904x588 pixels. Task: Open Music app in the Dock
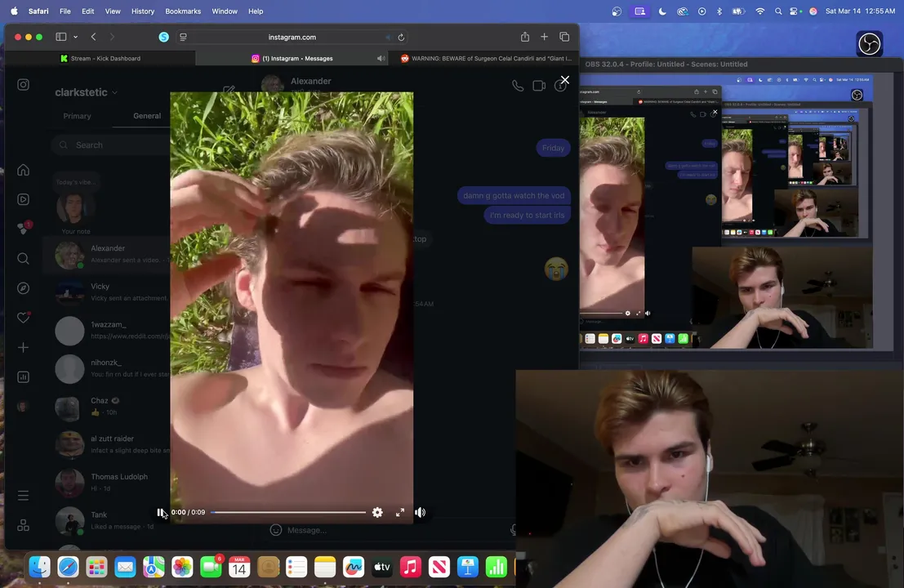pos(411,568)
